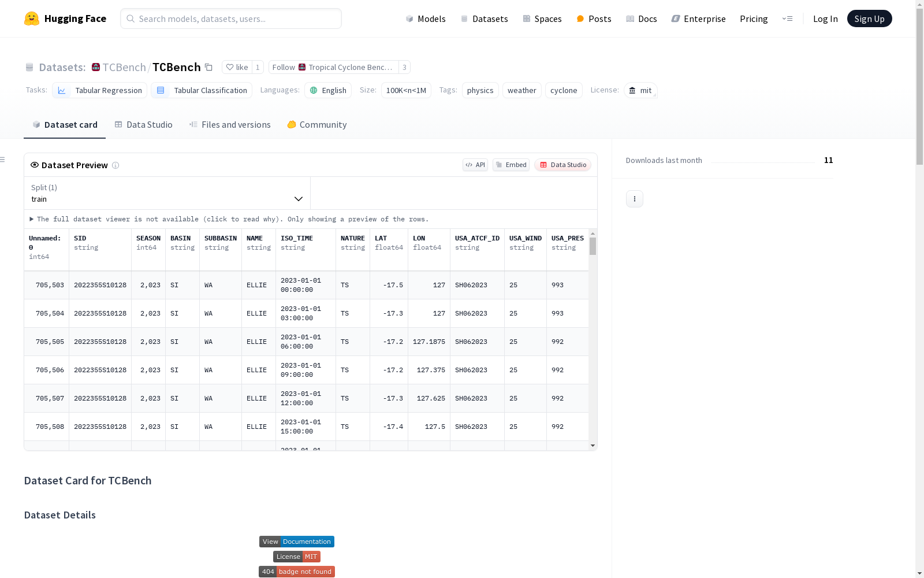Click the like count number 1
This screenshot has height=578, width=924.
(x=258, y=67)
